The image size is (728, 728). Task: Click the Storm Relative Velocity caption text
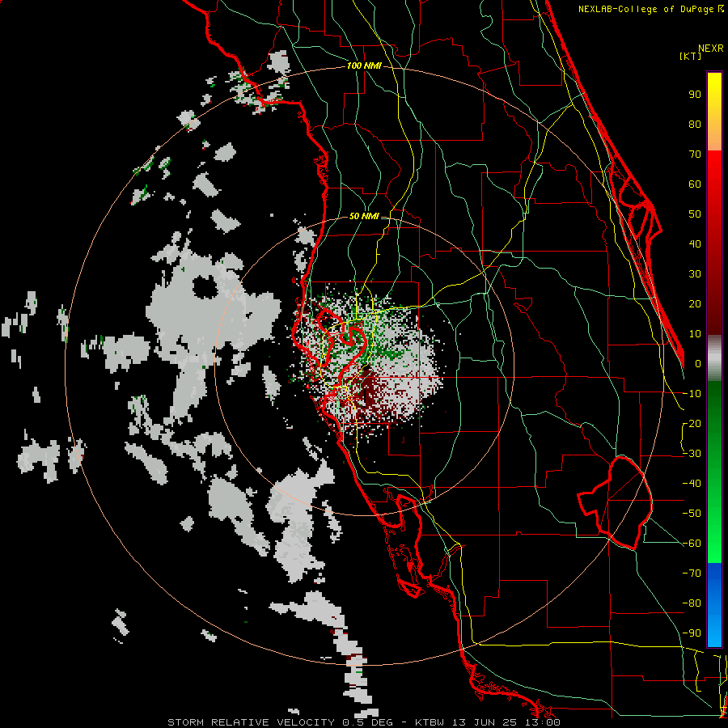click(x=363, y=722)
